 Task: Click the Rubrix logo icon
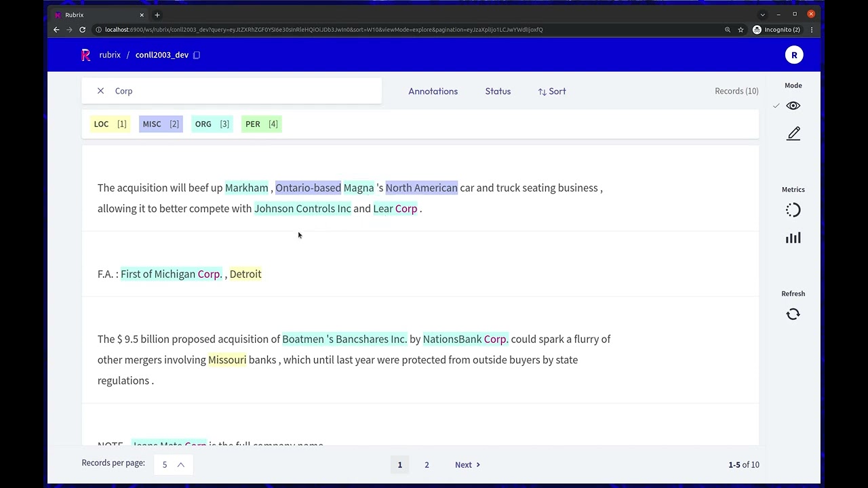click(x=85, y=55)
